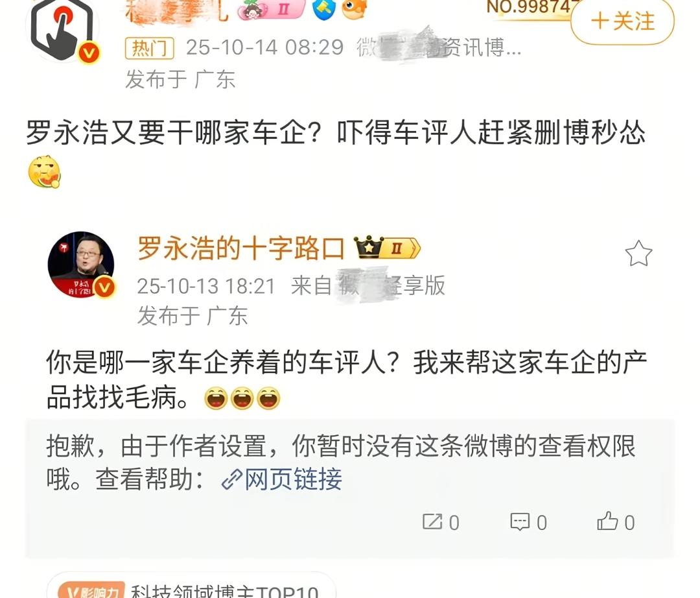Like the quoted weibo with thumbs-up
The image size is (700, 598).
[616, 522]
